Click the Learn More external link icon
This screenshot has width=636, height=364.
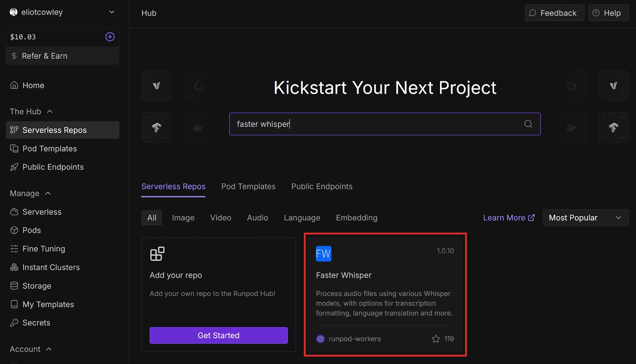[531, 217]
